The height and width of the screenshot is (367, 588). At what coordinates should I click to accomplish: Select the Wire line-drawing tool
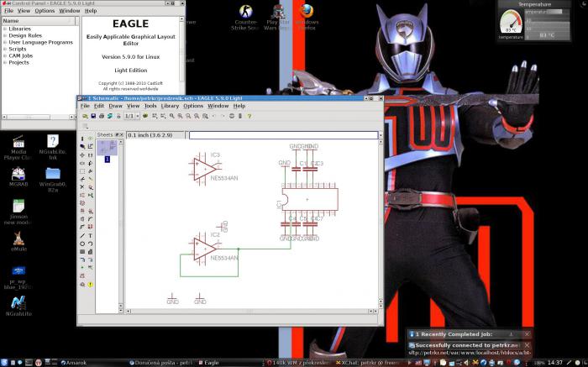point(82,235)
